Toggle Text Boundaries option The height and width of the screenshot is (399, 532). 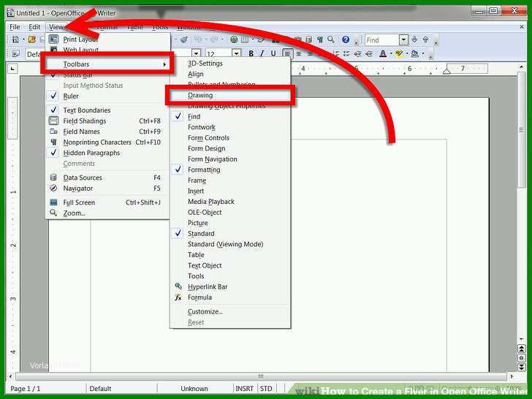107,110
